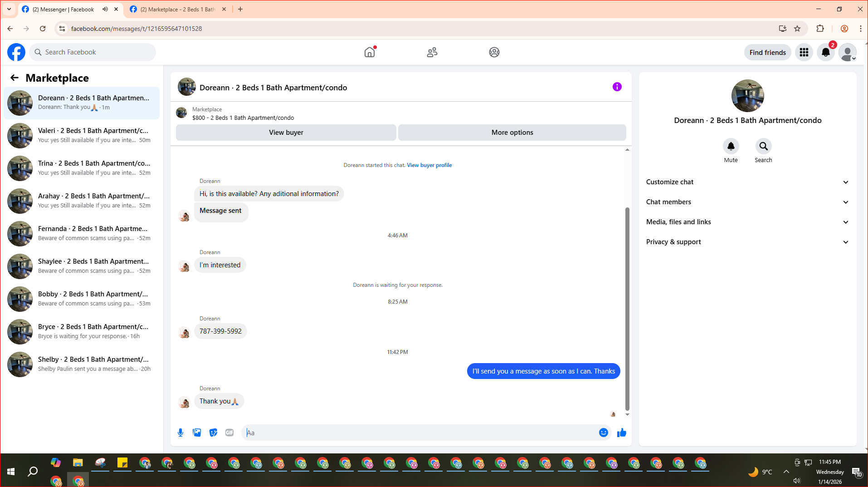This screenshot has width=868, height=487.
Task: Open the browser extensions puzzle icon
Action: pyautogui.click(x=820, y=29)
